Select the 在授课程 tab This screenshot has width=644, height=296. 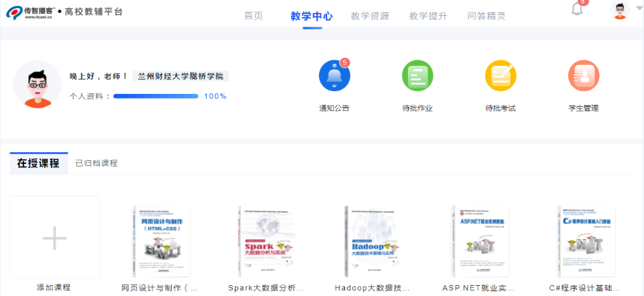38,163
